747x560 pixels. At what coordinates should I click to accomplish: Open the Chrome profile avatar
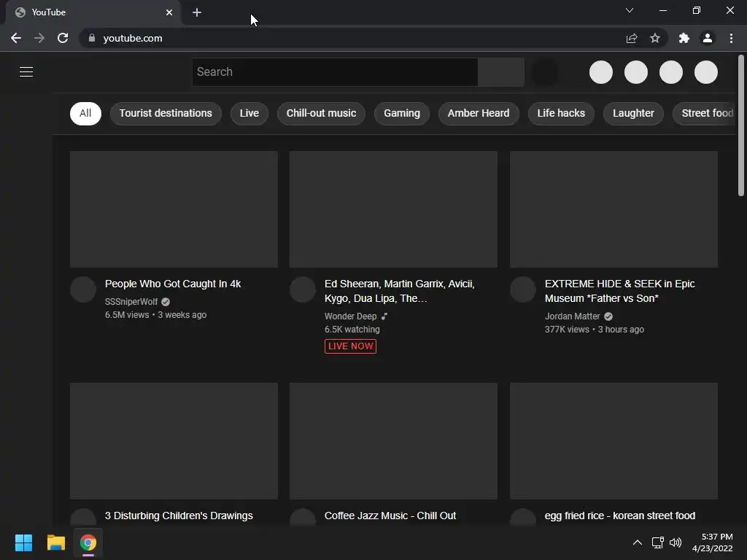pyautogui.click(x=708, y=38)
